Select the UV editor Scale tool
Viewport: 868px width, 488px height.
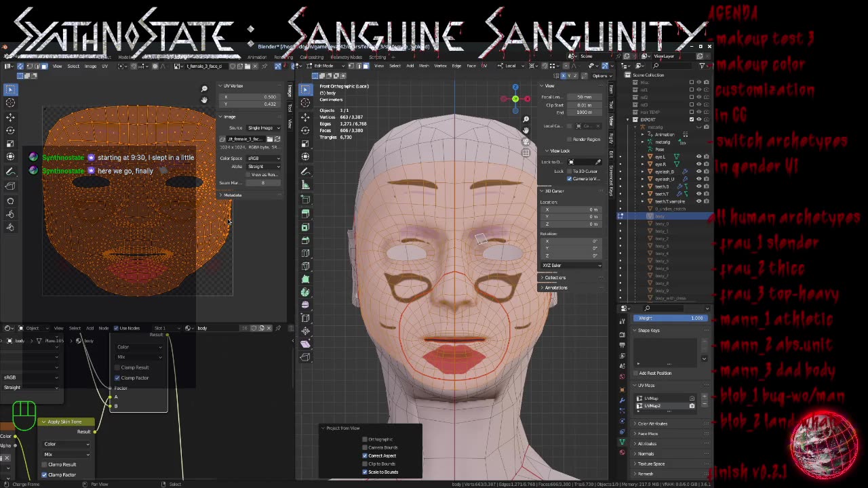point(10,144)
